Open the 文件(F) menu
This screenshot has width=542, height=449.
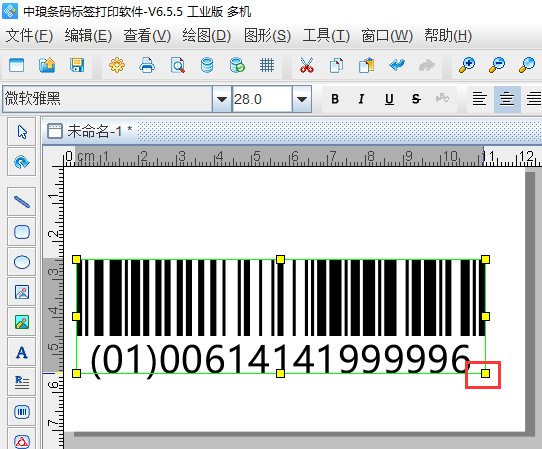tap(29, 36)
